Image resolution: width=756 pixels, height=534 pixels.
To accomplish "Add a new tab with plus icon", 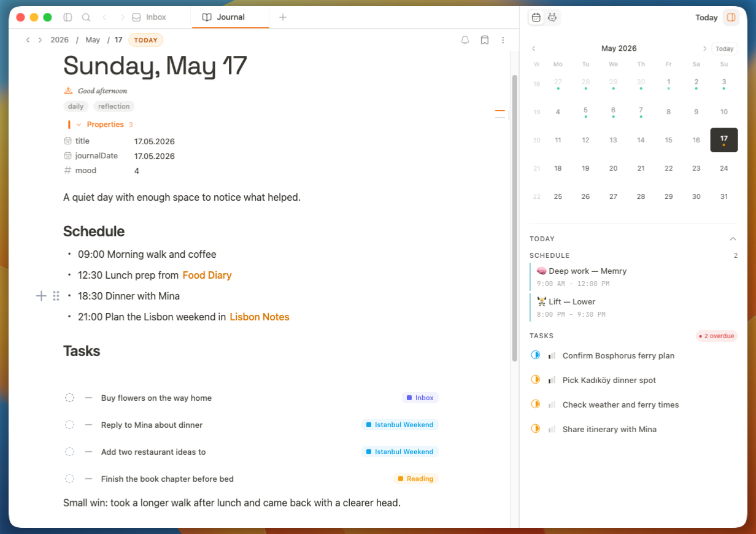I will coord(283,17).
